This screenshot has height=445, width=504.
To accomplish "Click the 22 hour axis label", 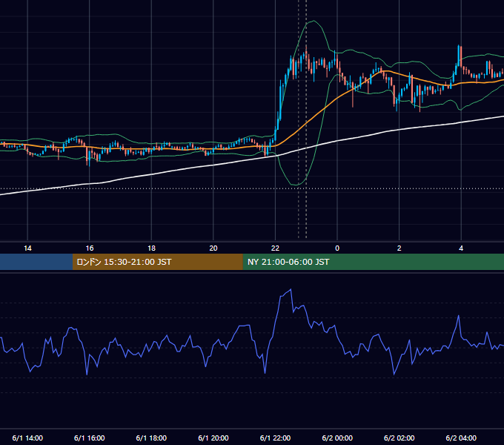I will (x=275, y=248).
